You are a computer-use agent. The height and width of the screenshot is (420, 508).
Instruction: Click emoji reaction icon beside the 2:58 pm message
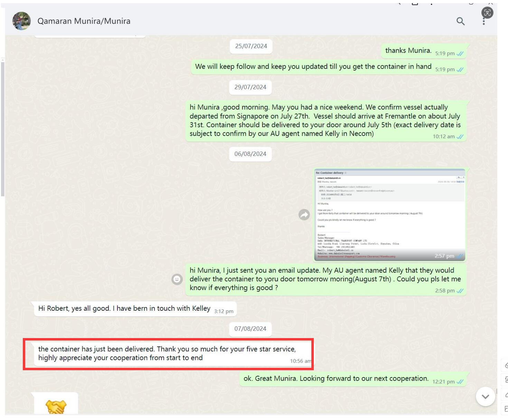(177, 279)
